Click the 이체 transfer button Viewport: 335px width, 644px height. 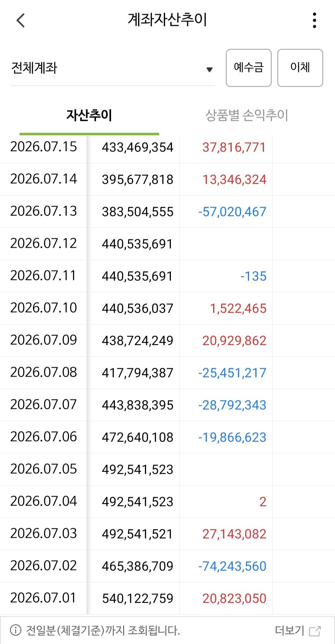[x=300, y=68]
